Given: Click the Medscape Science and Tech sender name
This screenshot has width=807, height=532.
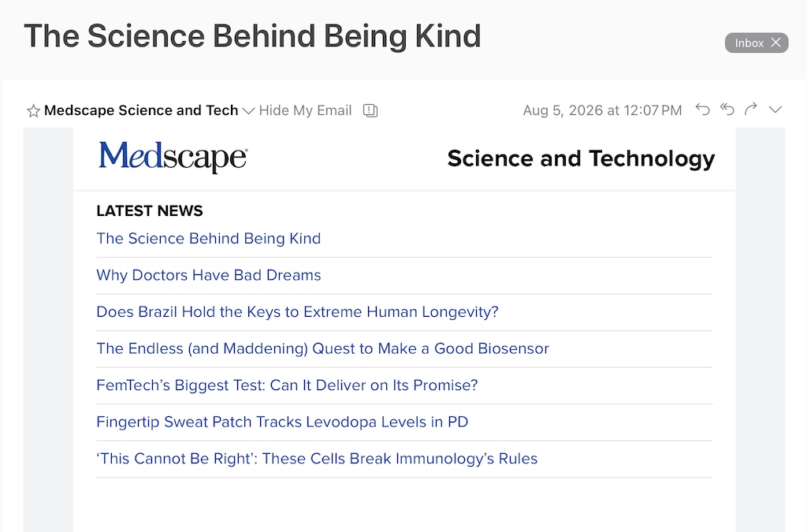Looking at the screenshot, I should pyautogui.click(x=141, y=110).
